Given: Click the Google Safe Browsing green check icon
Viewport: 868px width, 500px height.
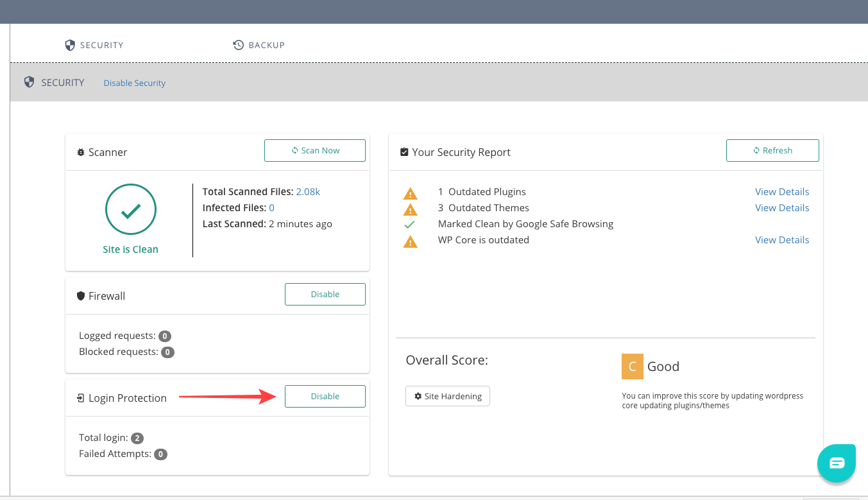Looking at the screenshot, I should click(410, 225).
